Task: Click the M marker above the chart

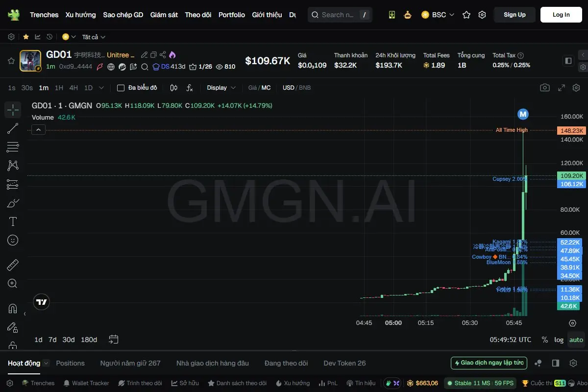Action: tap(523, 114)
